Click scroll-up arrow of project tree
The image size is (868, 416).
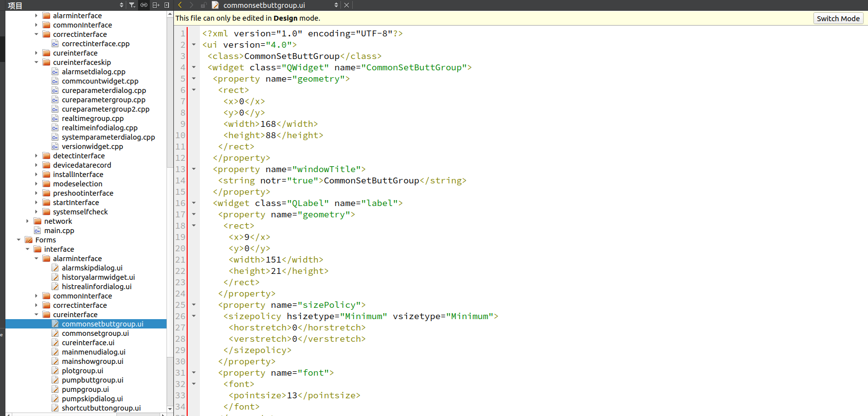[x=170, y=15]
